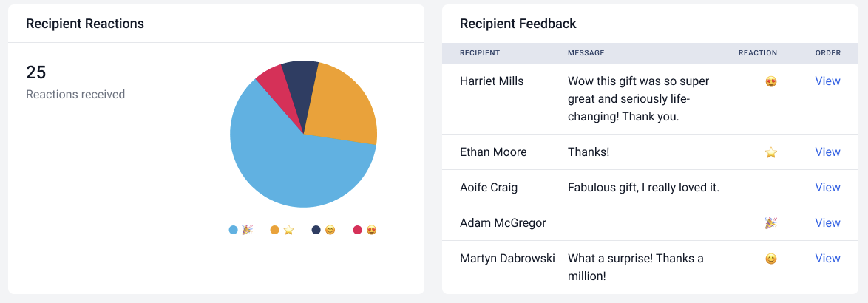Click the star legend emoji
This screenshot has height=303, width=868.
click(288, 230)
